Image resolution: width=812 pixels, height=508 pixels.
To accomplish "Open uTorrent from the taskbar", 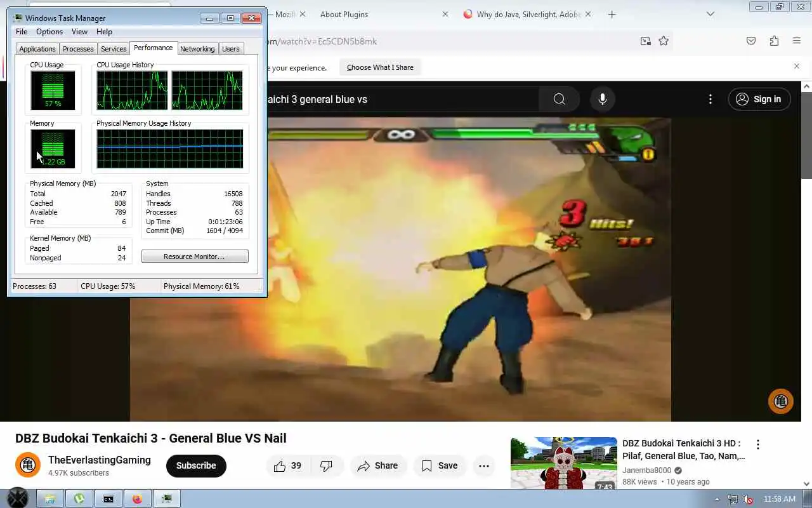I will click(x=79, y=499).
